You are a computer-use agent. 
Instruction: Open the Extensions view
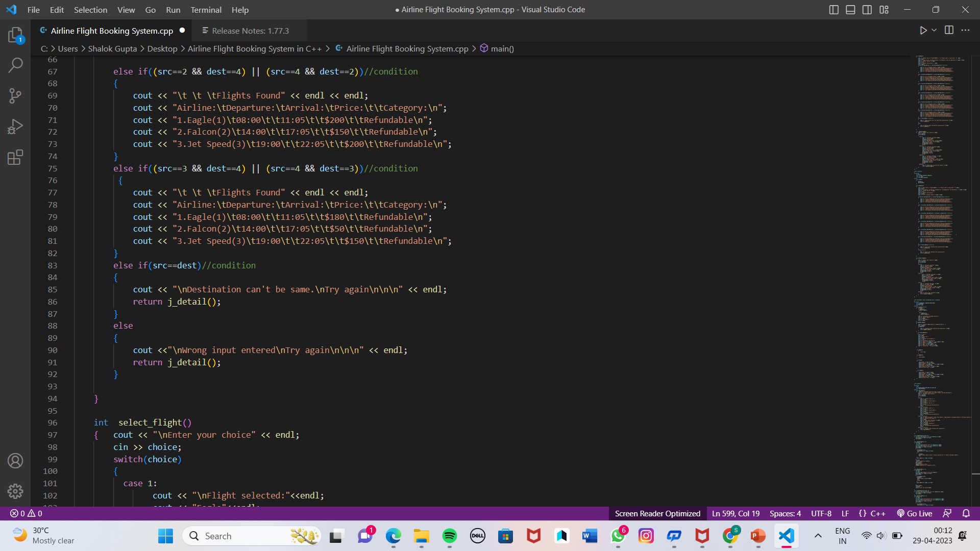pyautogui.click(x=15, y=157)
